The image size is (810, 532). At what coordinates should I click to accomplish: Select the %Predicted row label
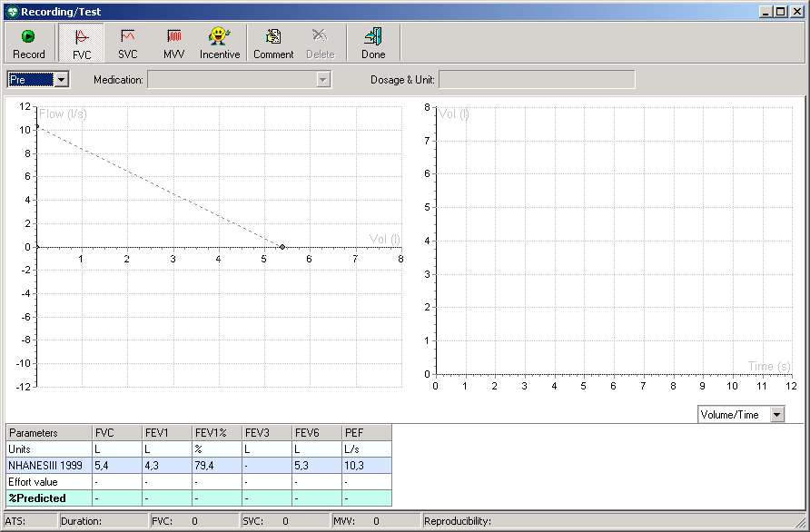[x=49, y=498]
